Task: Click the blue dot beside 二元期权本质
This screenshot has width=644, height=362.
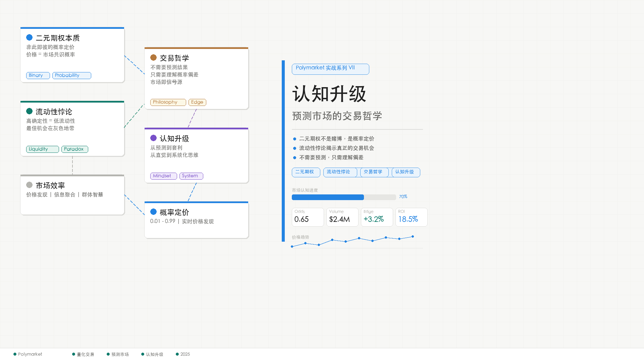Action: tap(29, 38)
